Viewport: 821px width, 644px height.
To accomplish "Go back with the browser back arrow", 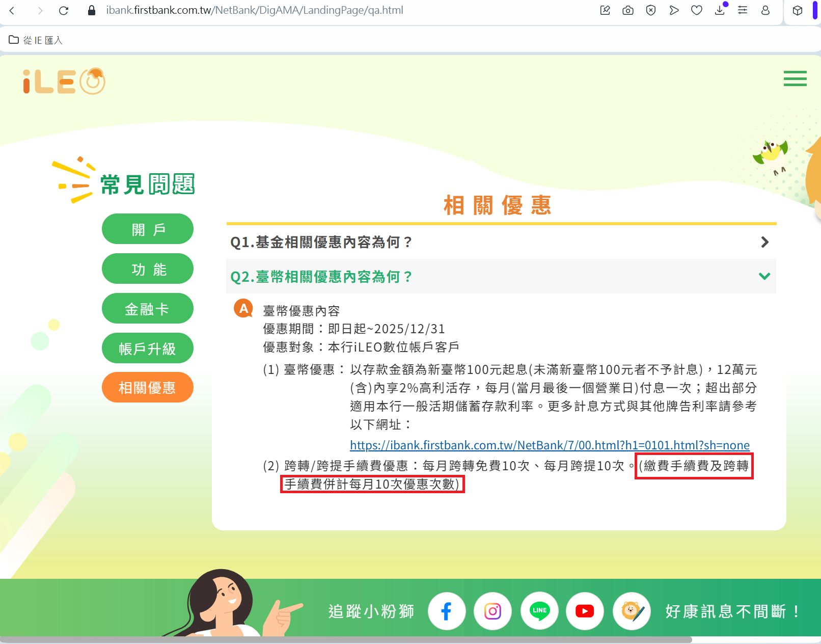I will 12,10.
